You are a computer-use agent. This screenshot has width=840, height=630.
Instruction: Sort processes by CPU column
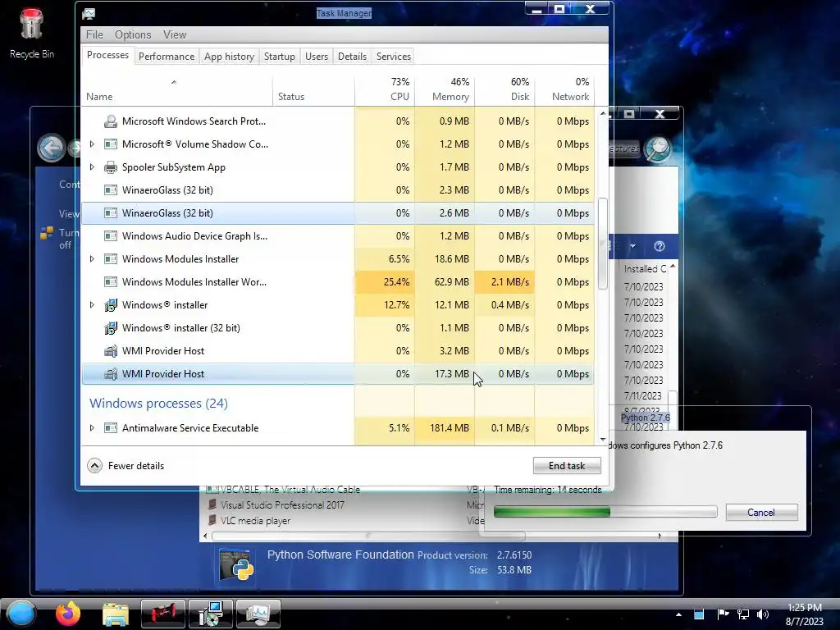(x=385, y=89)
